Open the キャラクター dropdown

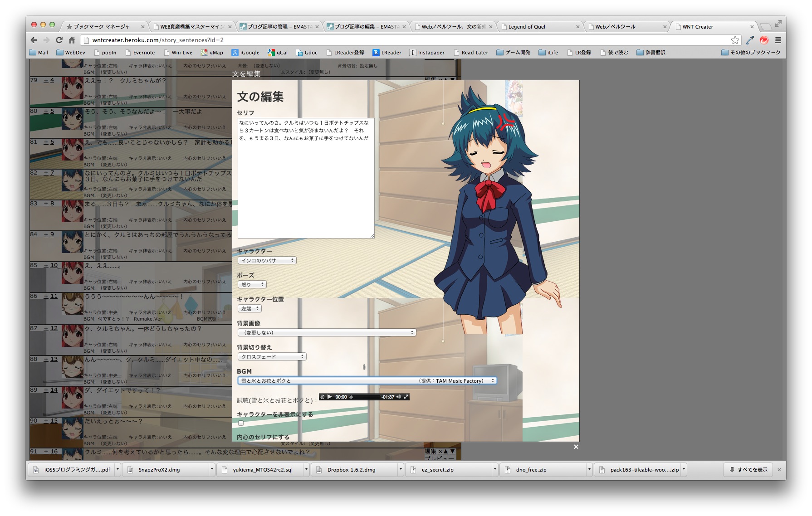(267, 260)
